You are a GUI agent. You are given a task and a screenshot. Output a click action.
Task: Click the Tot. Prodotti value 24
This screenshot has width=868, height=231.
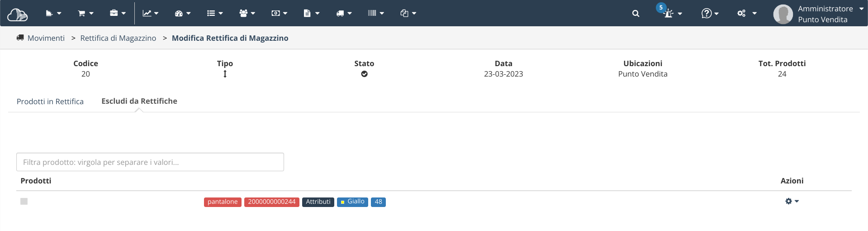pos(782,74)
